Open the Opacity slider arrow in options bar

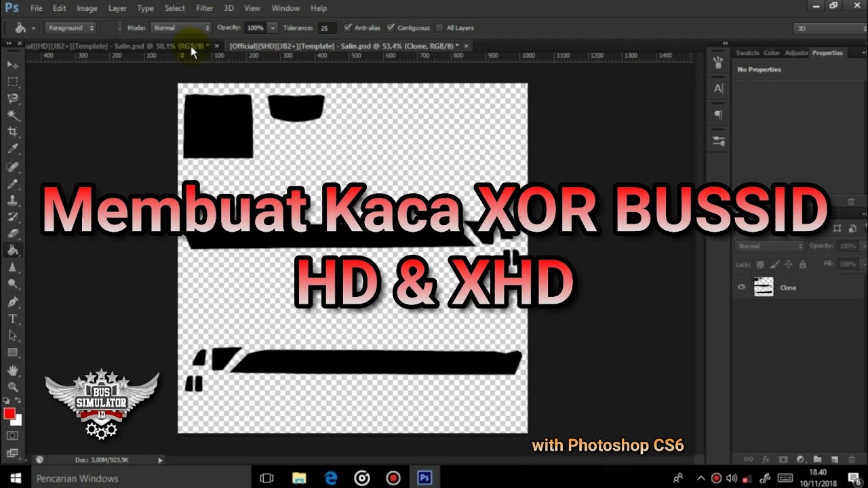coord(273,28)
